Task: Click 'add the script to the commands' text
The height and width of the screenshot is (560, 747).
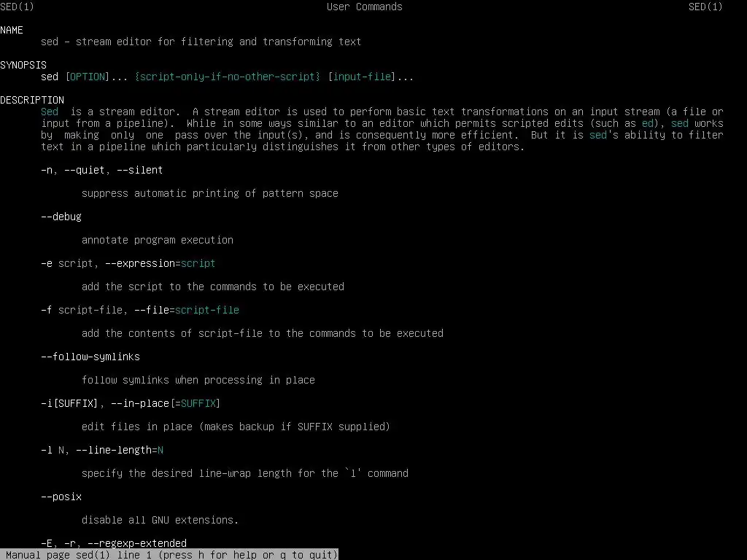Action: [213, 287]
